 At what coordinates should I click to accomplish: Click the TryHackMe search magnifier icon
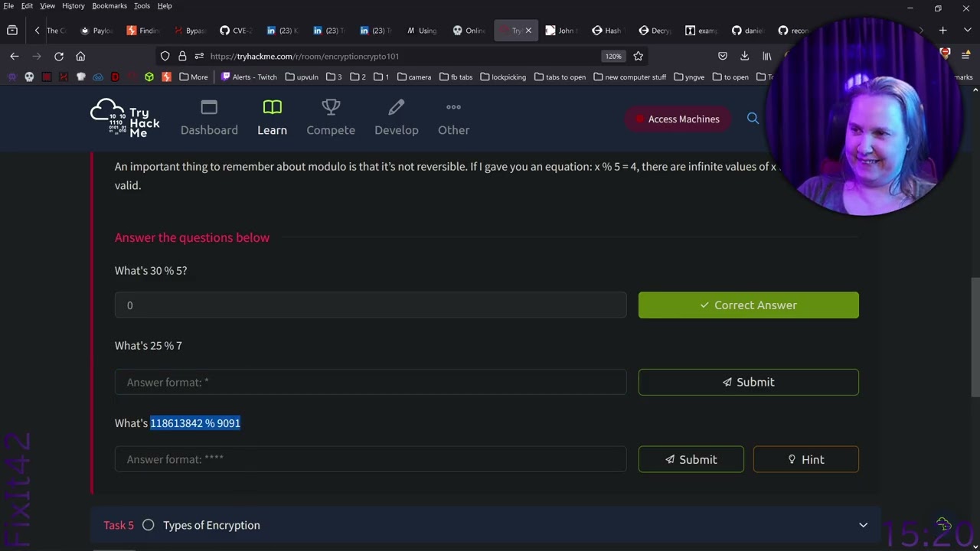(753, 119)
